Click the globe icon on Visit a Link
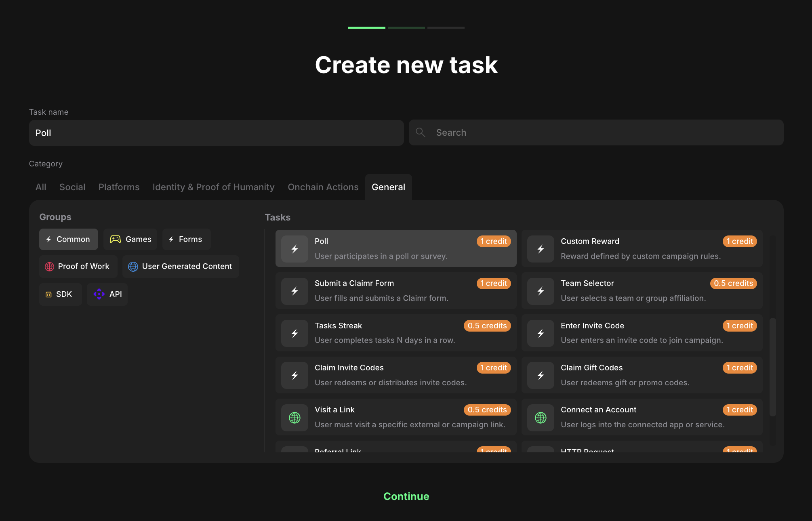The image size is (812, 521). click(295, 418)
